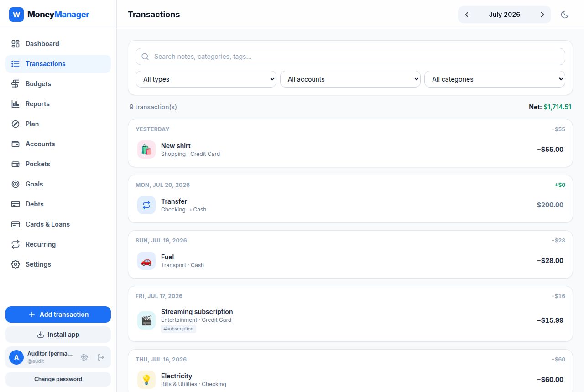Click the Settings gear icon in sidebar menu
This screenshot has width=584, height=392.
pos(16,264)
